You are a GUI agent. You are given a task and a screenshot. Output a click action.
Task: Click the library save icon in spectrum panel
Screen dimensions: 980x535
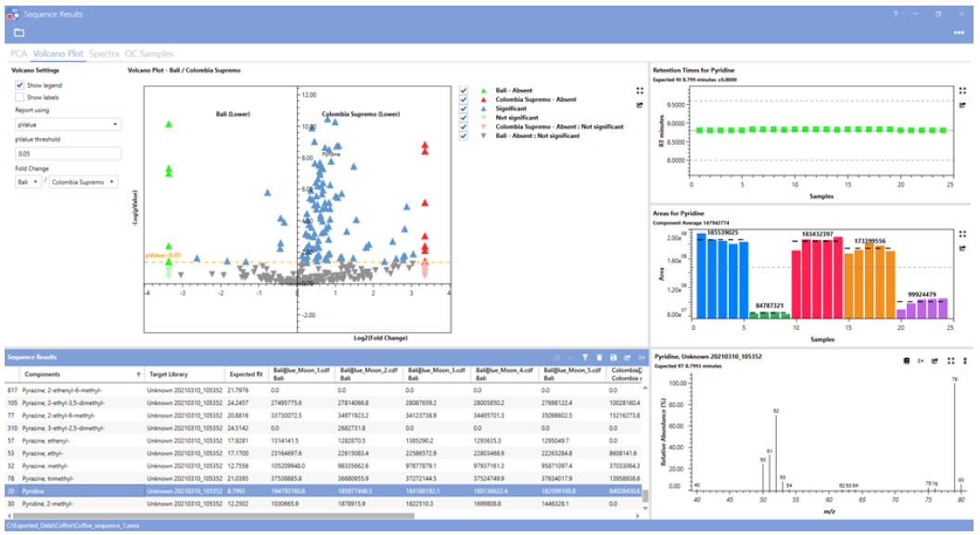point(906,361)
